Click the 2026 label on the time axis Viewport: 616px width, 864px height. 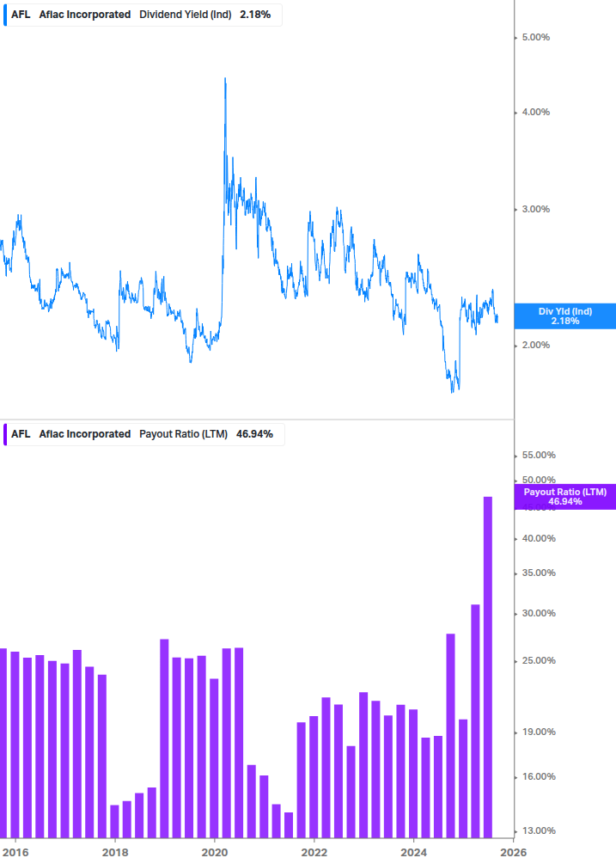pyautogui.click(x=514, y=853)
